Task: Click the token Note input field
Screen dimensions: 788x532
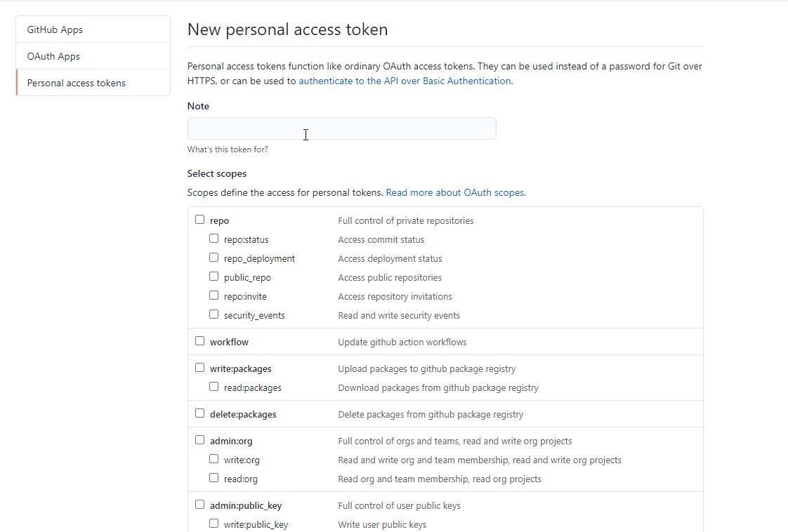Action: [341, 128]
